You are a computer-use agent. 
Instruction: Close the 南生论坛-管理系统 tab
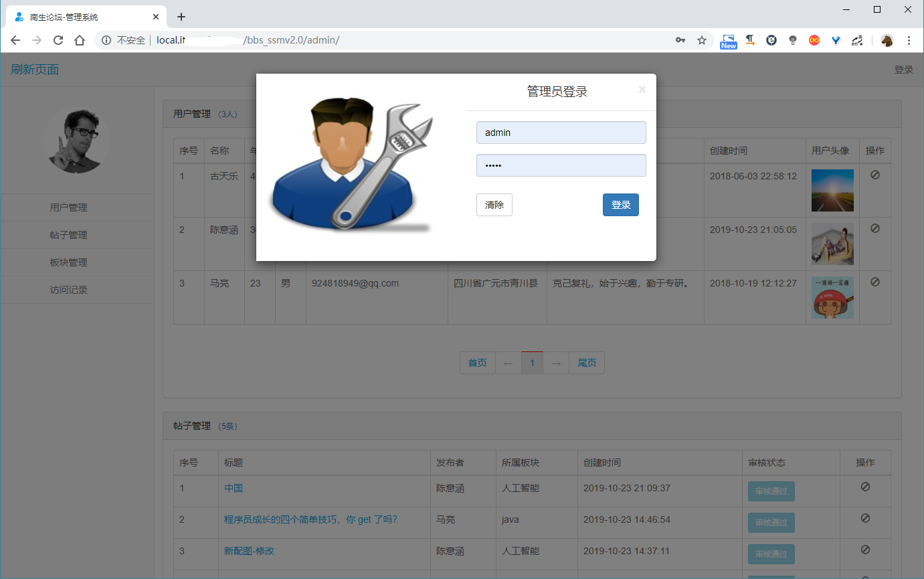click(x=155, y=17)
